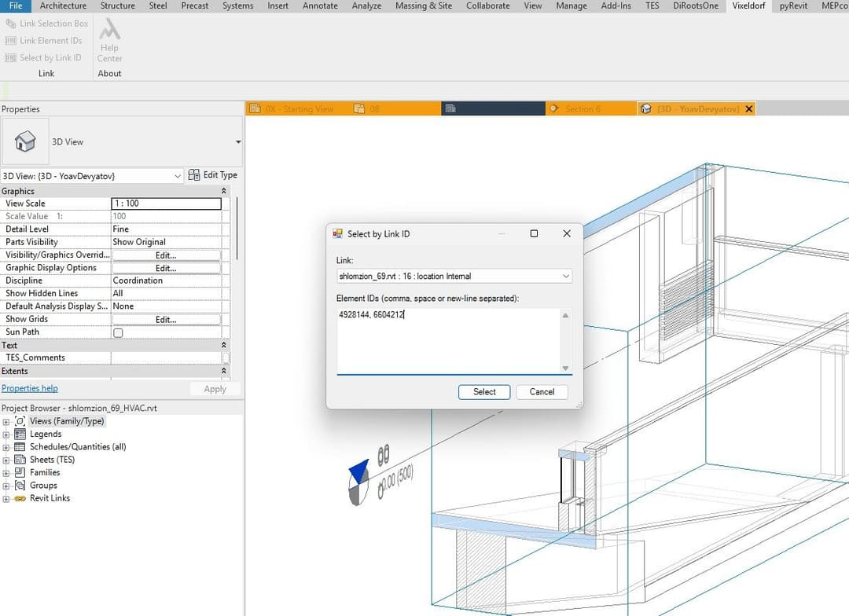Click the 3D View house icon
Screen dimensions: 849x616
point(25,141)
